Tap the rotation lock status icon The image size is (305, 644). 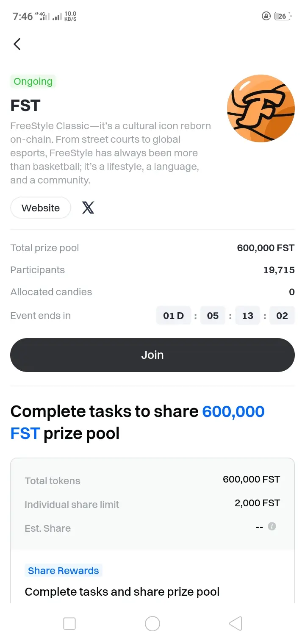pos(266,16)
